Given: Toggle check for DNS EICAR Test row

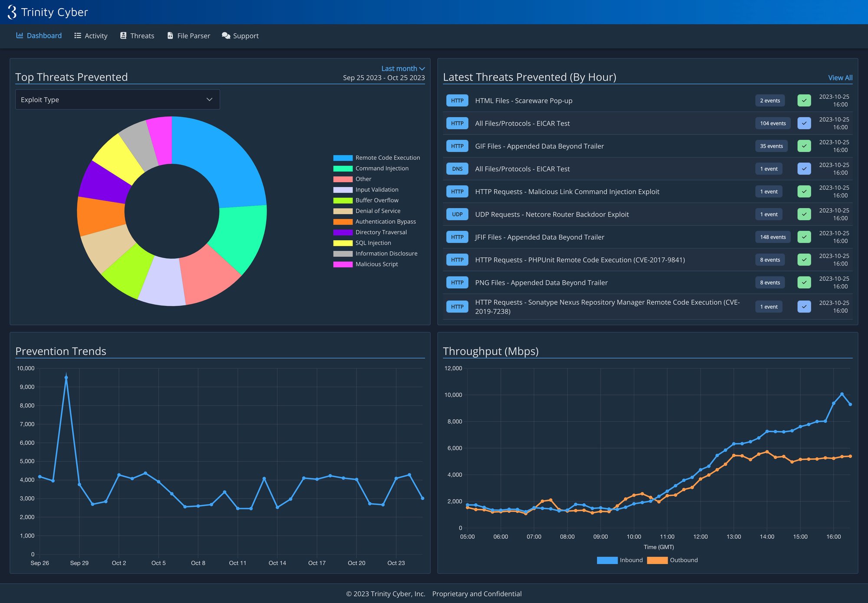Looking at the screenshot, I should coord(804,169).
